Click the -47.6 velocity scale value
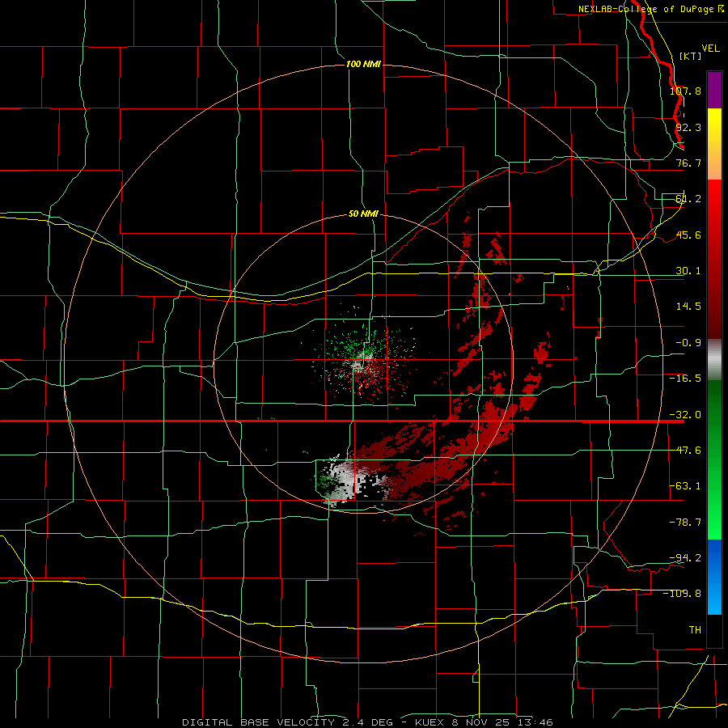 point(685,451)
